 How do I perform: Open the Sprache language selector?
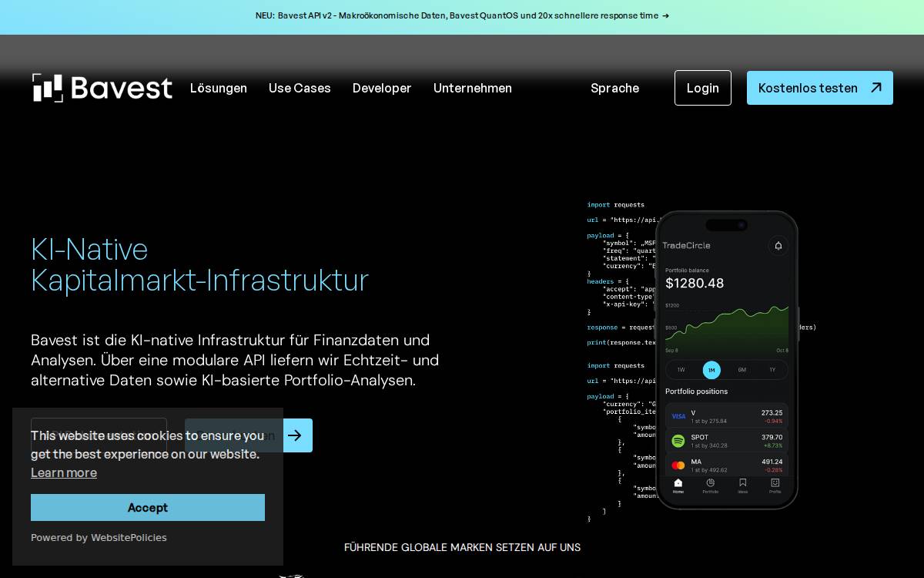pos(614,88)
